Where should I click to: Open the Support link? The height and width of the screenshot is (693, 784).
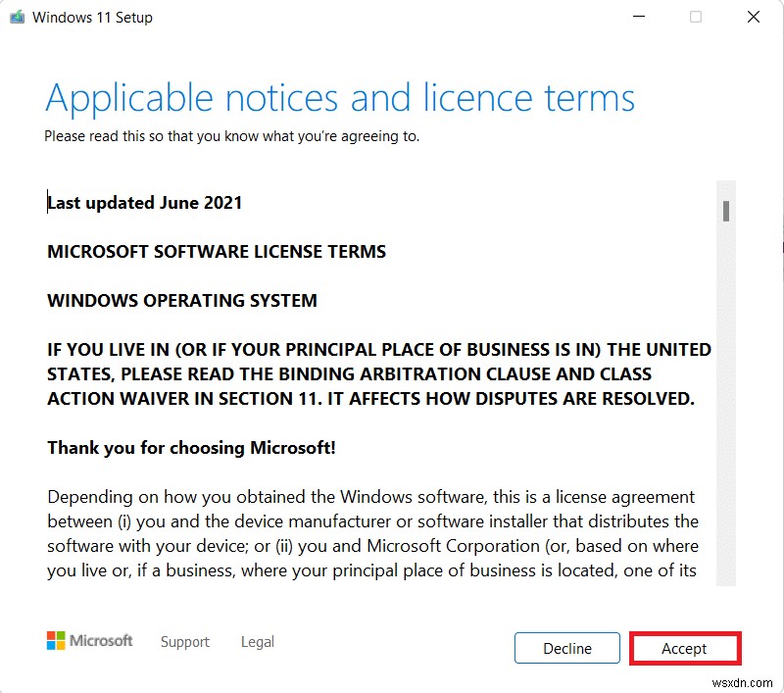184,641
